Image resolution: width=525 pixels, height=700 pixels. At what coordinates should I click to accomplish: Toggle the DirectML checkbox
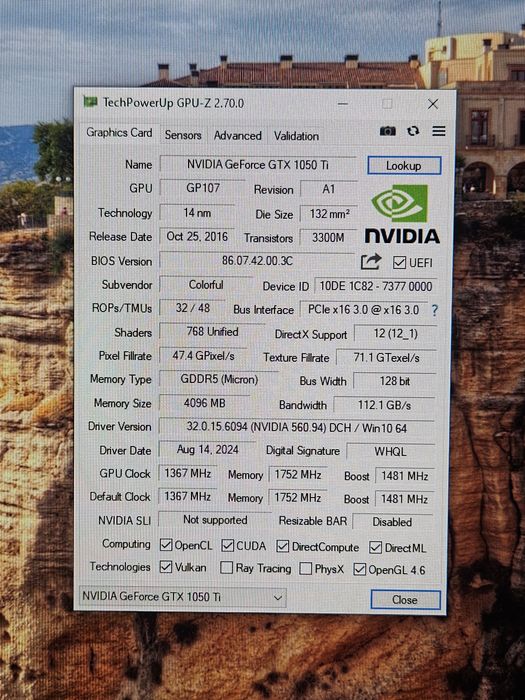(x=375, y=547)
